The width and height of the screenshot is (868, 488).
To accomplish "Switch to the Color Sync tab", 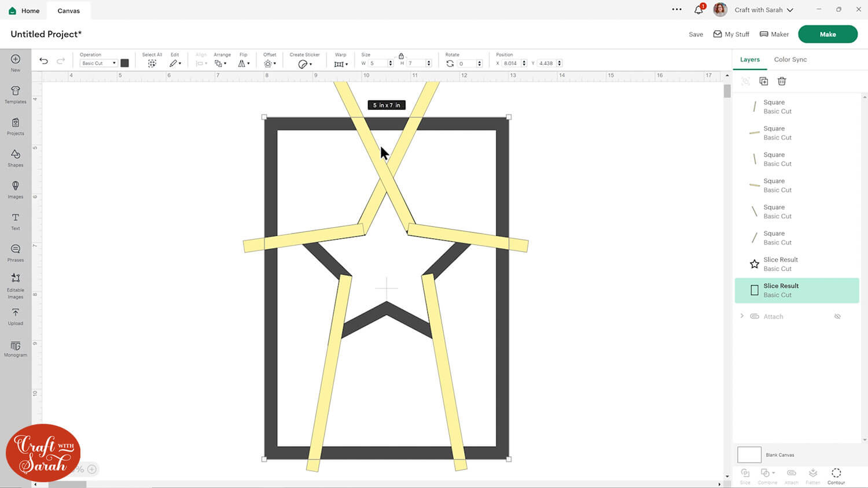I will click(790, 60).
